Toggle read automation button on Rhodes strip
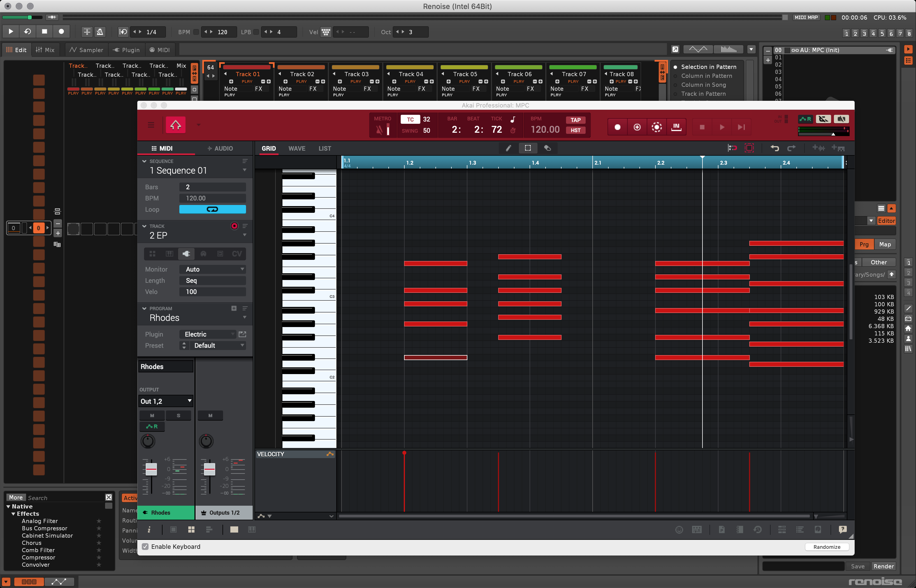 (152, 426)
